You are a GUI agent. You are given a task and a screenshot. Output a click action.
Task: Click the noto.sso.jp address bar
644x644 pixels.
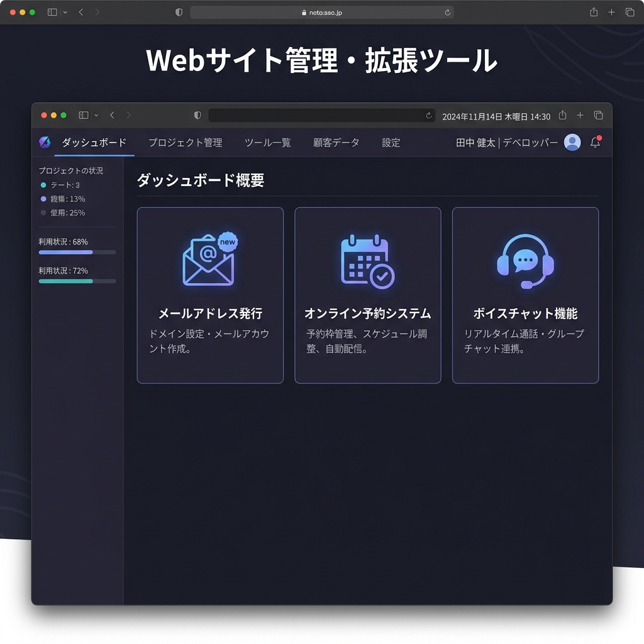point(321,13)
